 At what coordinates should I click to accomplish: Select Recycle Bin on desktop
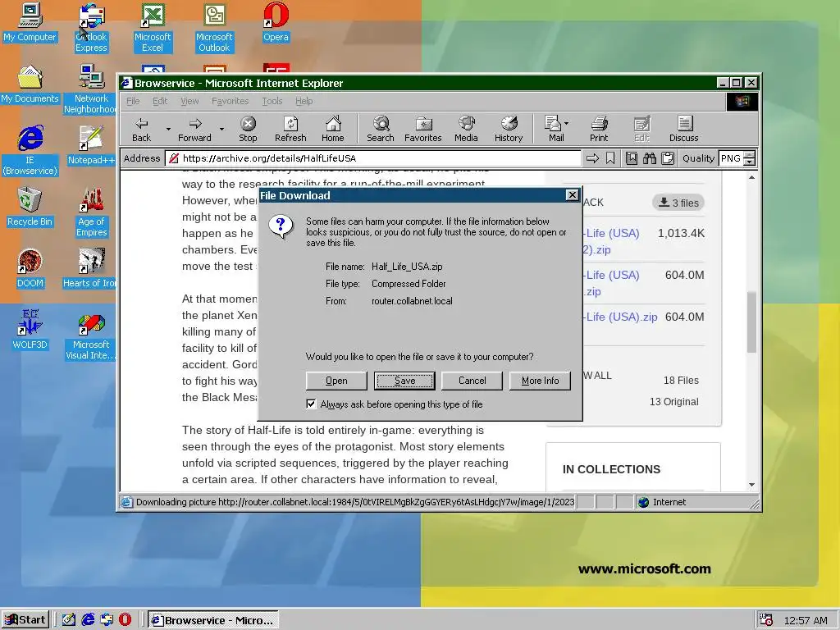(x=30, y=208)
